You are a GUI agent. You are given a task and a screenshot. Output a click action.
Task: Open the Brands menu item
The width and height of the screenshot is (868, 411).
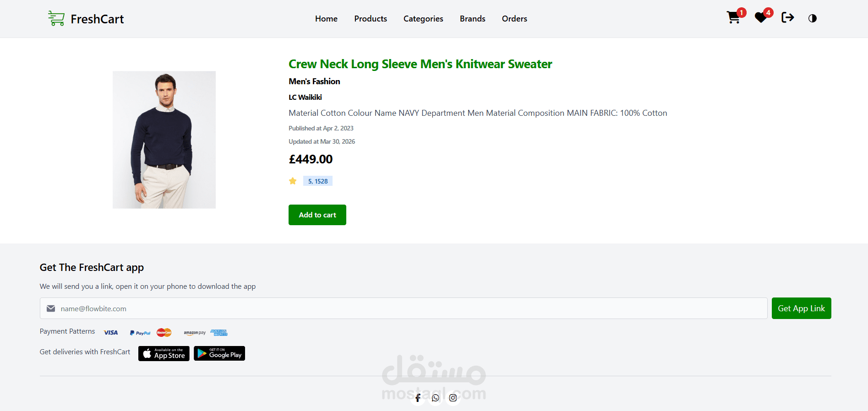tap(472, 19)
